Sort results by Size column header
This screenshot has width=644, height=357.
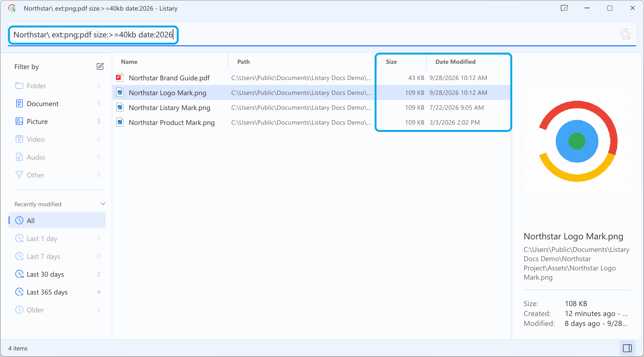(x=391, y=62)
